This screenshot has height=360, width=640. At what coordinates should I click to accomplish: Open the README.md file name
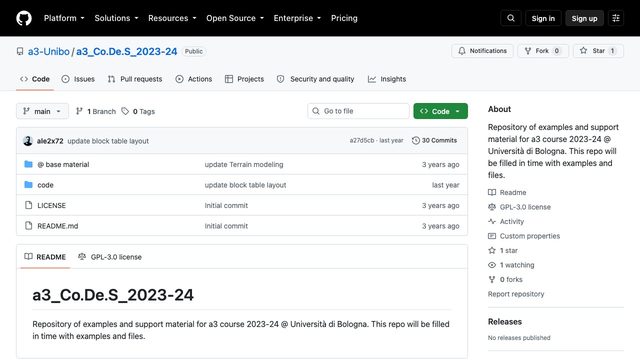[x=58, y=225]
